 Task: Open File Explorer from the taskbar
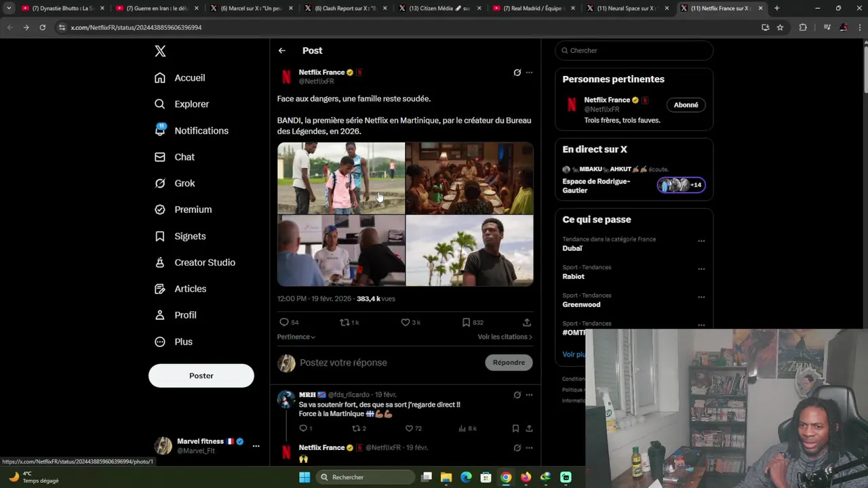pyautogui.click(x=446, y=477)
